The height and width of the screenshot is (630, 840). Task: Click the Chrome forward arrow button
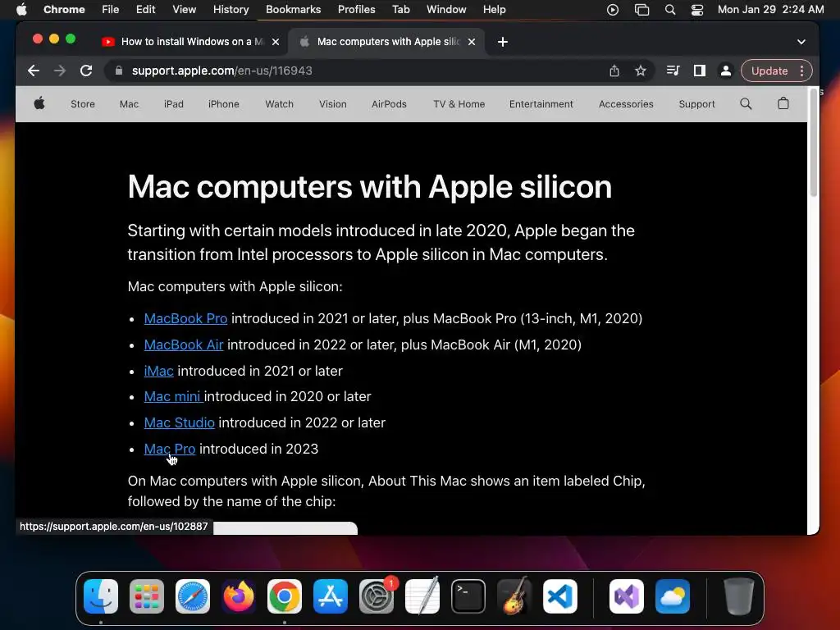(59, 71)
